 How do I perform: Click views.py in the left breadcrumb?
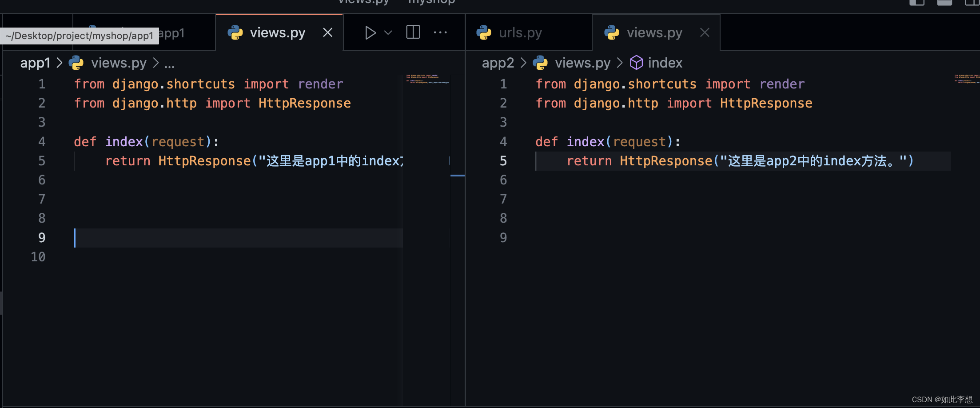pos(119,63)
